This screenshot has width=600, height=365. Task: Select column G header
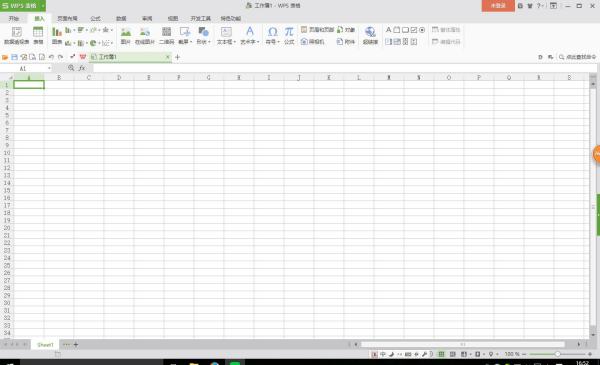coord(209,77)
